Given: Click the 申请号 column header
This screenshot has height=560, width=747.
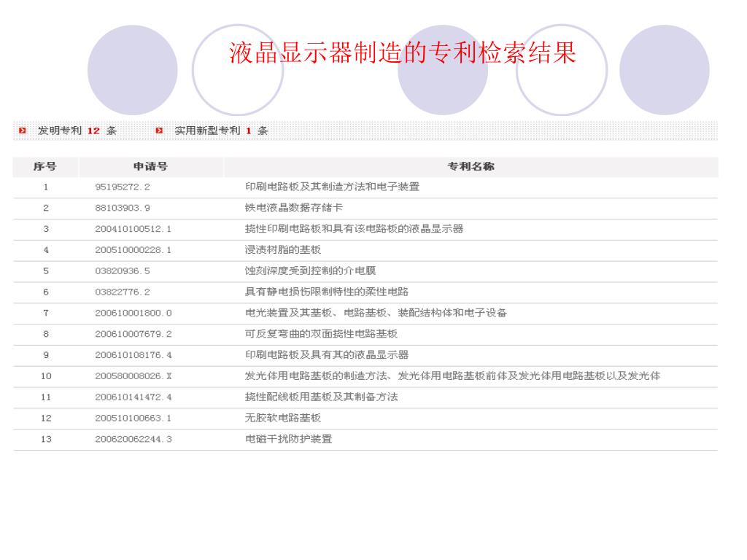Looking at the screenshot, I should [x=150, y=166].
